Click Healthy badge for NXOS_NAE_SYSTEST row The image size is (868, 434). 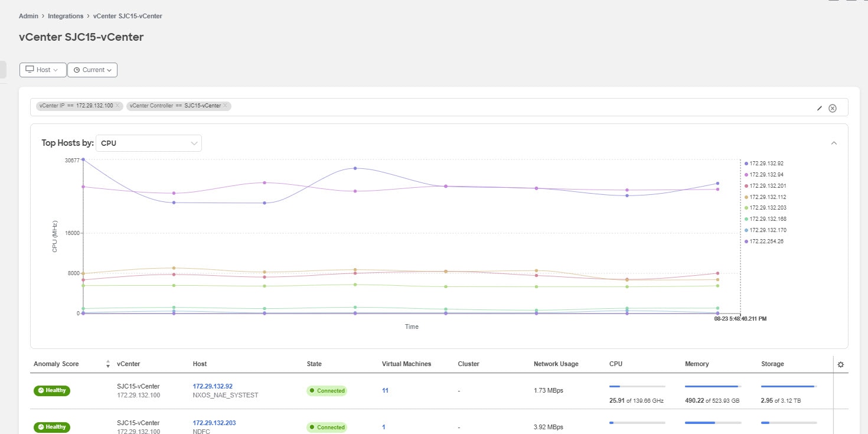(52, 390)
